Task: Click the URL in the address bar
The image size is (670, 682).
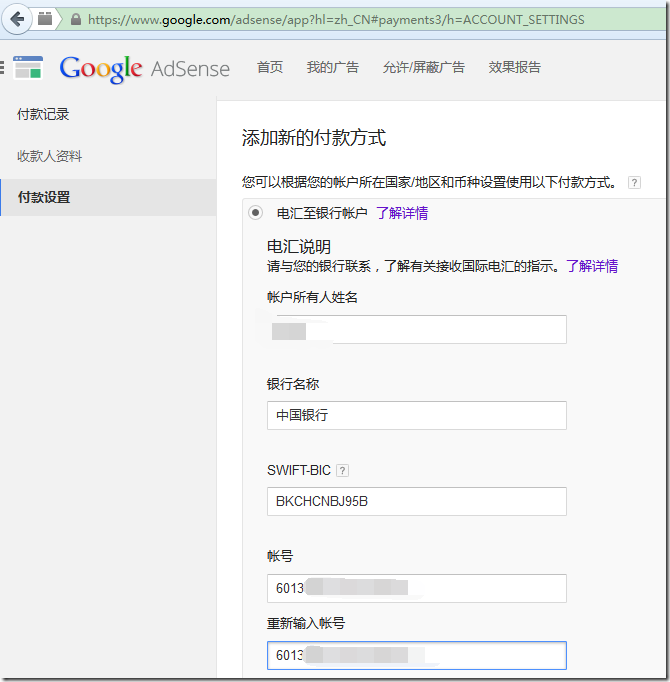Action: [x=336, y=20]
